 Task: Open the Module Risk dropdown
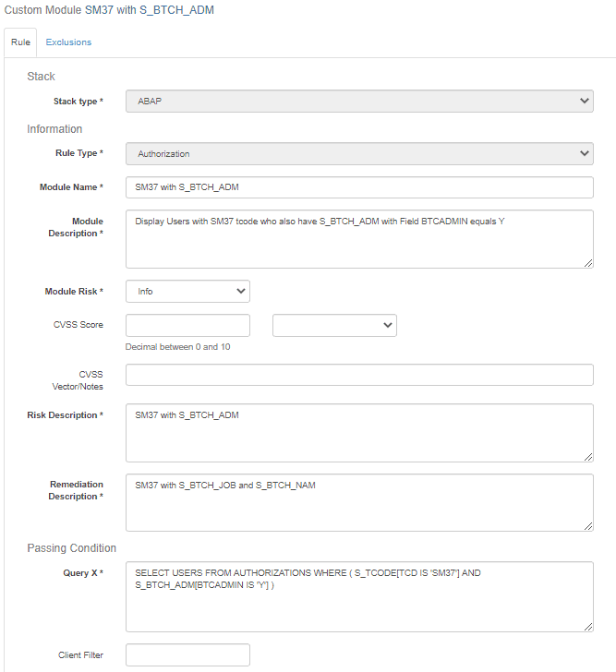187,291
